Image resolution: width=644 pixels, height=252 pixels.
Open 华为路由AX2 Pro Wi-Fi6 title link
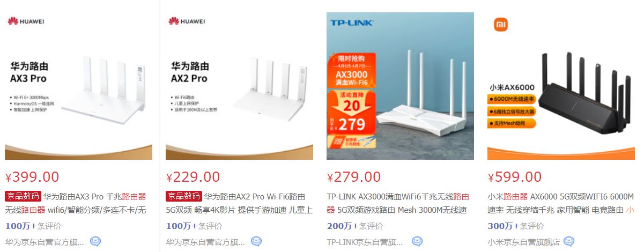pyautogui.click(x=238, y=203)
